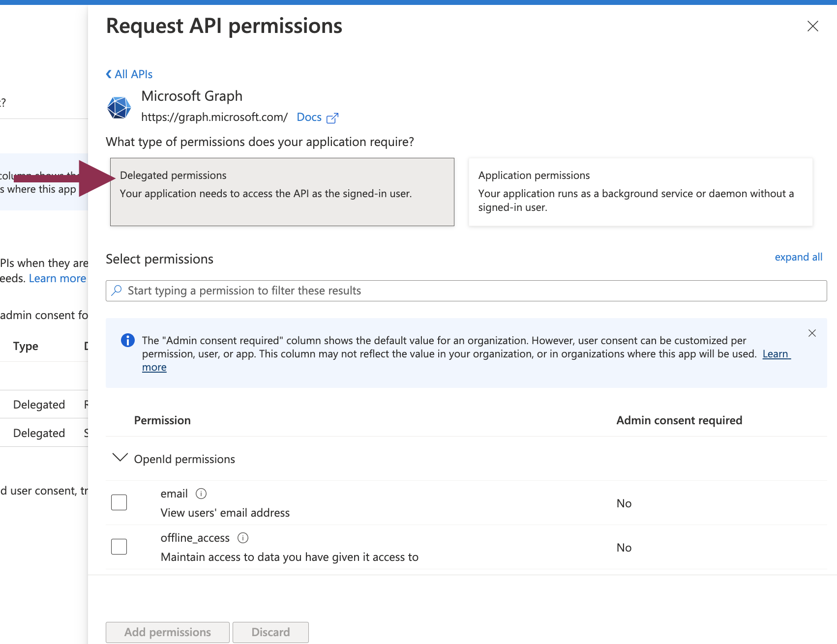Open the Learn more link in the banner
Image resolution: width=837 pixels, height=644 pixels.
[x=775, y=353]
